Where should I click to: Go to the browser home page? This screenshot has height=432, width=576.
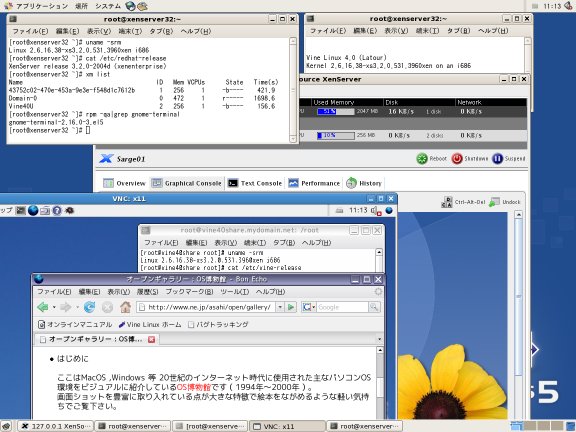tap(125, 307)
